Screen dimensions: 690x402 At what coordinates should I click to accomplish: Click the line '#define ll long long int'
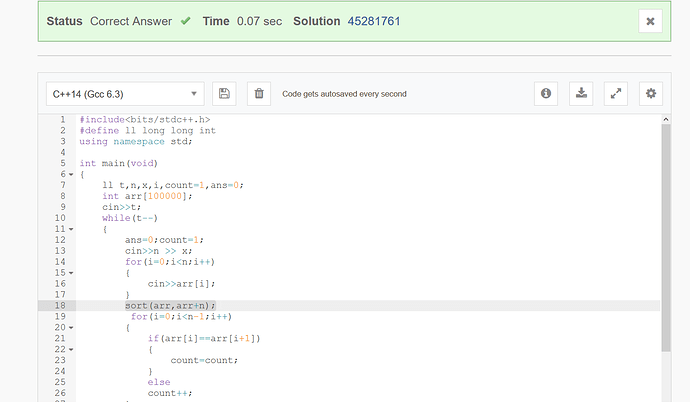147,131
